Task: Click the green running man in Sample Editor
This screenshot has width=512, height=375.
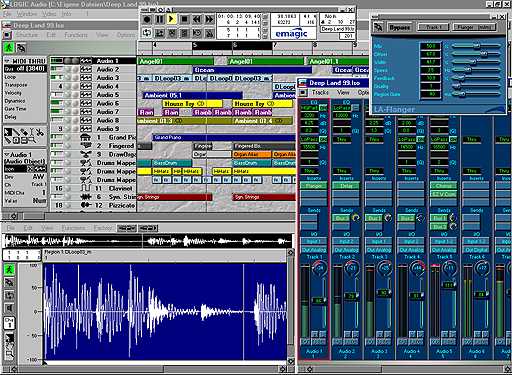Action: click(9, 270)
